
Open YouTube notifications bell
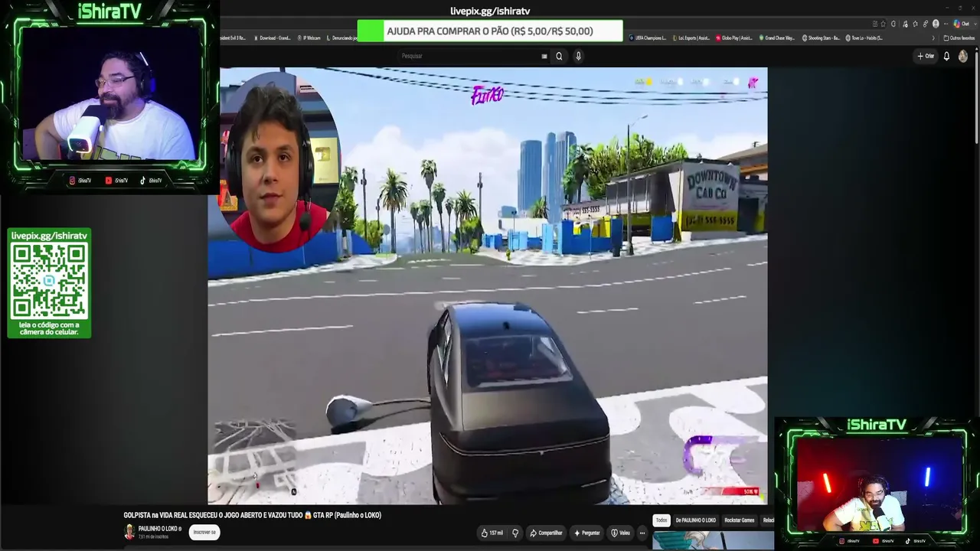(x=946, y=56)
